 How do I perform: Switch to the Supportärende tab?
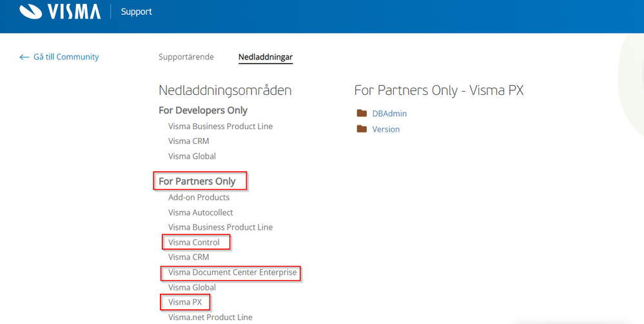pos(186,57)
